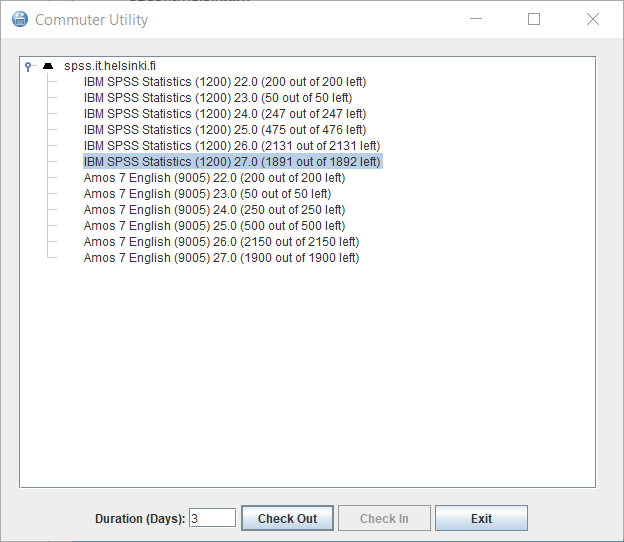624x542 pixels.
Task: Select Amos 7 English 24.0 license
Action: [214, 209]
